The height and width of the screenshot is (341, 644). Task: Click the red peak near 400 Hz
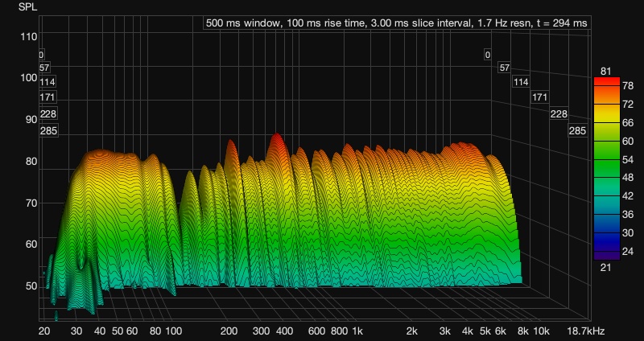point(278,138)
